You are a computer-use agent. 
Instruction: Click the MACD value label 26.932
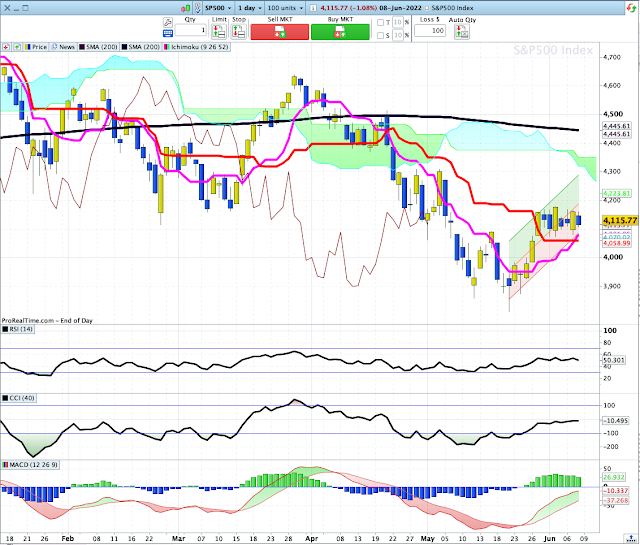click(x=613, y=477)
